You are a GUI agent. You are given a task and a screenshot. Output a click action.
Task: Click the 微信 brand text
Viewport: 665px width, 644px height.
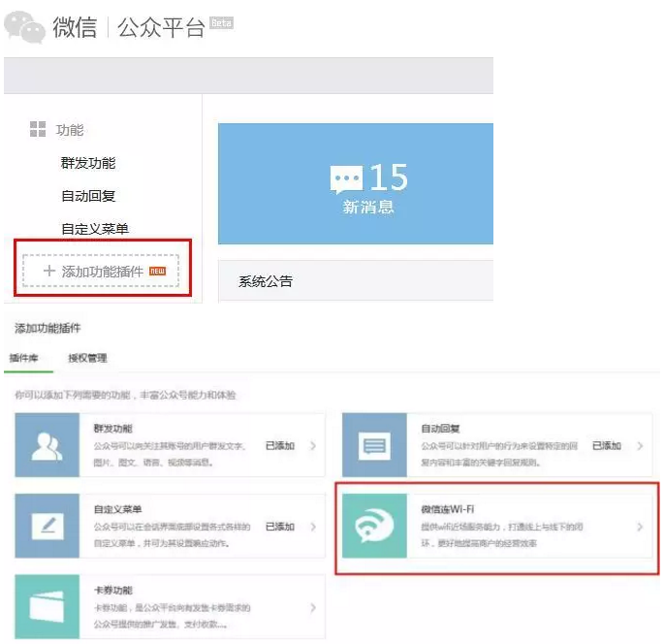(x=75, y=27)
